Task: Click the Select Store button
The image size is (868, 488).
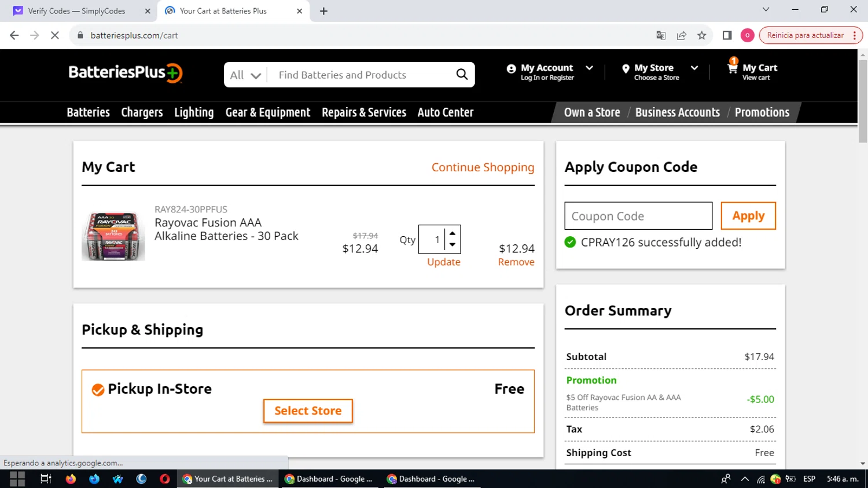Action: 308,411
